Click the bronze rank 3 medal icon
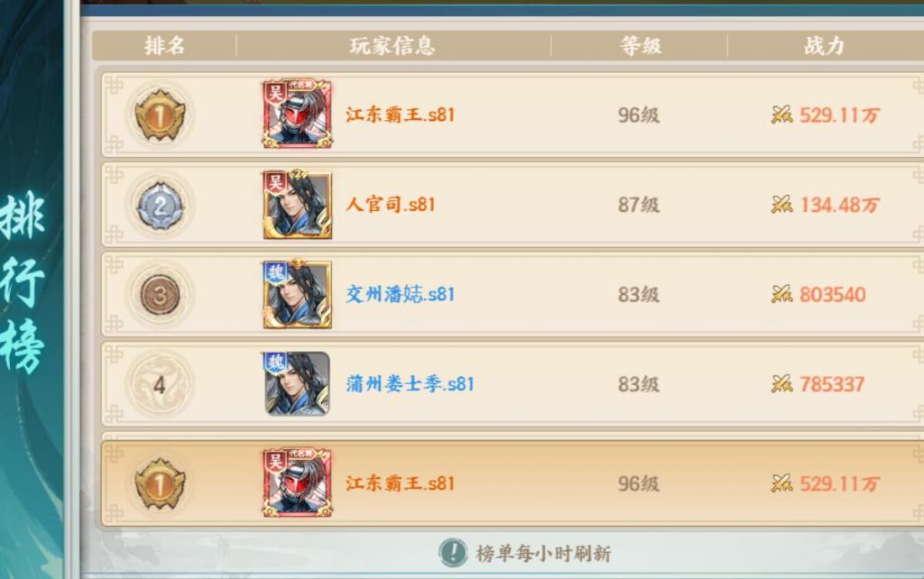924x579 pixels. pos(160,295)
